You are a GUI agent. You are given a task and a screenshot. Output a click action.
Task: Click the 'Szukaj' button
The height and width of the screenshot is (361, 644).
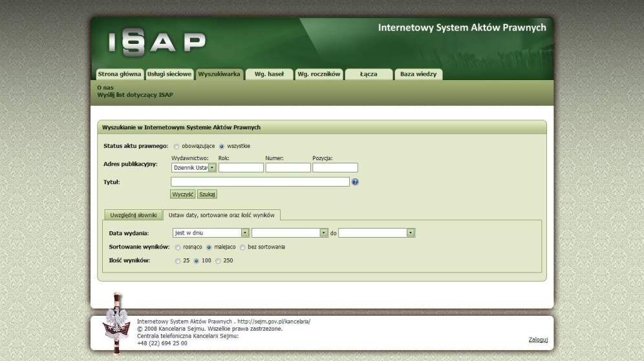click(x=207, y=194)
